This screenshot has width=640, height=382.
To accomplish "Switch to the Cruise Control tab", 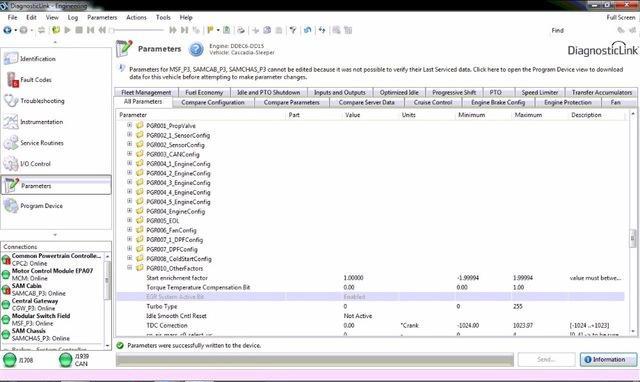I will [x=433, y=102].
